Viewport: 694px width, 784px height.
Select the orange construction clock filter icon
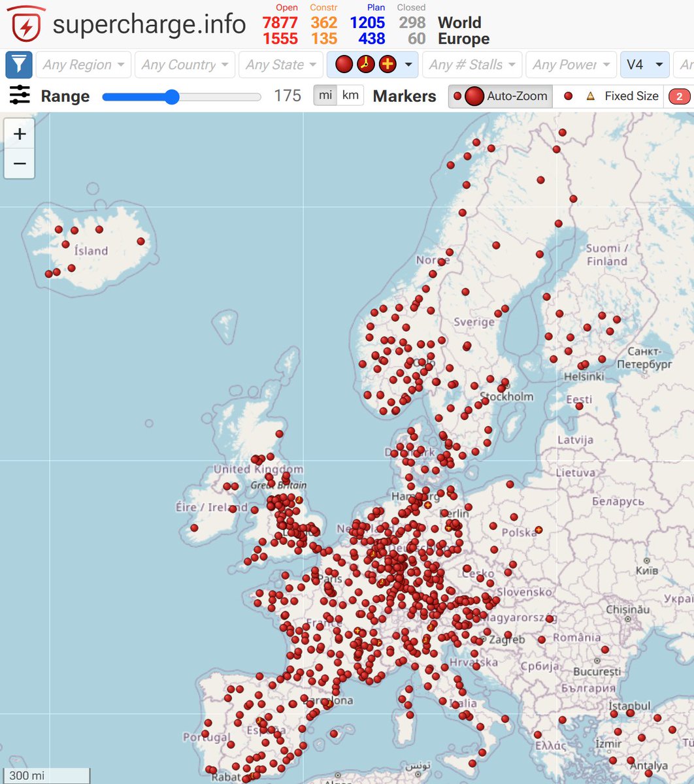[x=366, y=64]
